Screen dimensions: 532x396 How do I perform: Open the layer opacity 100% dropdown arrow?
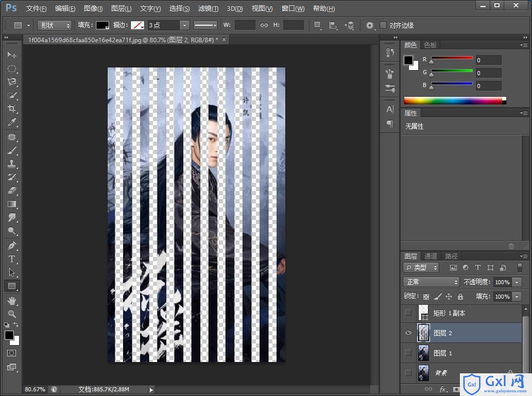click(517, 282)
